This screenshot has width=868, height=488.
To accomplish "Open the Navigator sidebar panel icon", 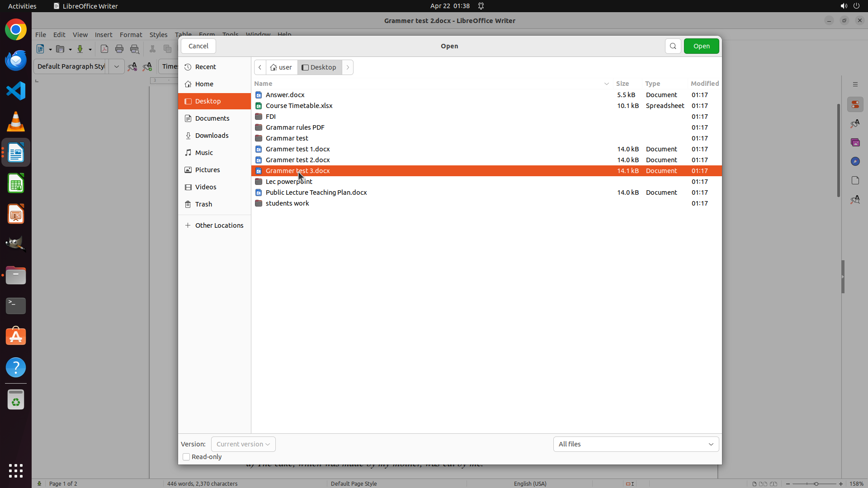I will 855,161.
